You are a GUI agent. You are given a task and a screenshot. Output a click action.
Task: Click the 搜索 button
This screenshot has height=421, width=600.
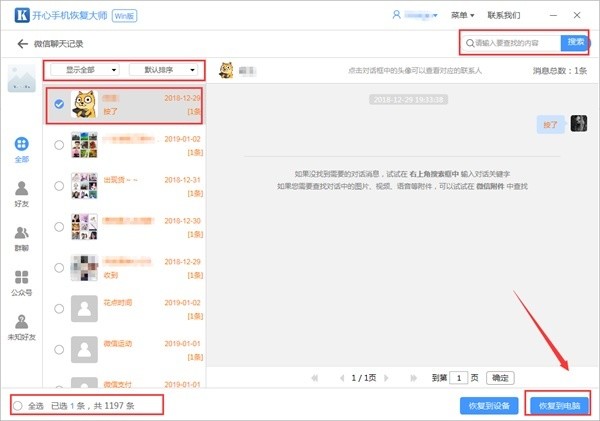[575, 43]
